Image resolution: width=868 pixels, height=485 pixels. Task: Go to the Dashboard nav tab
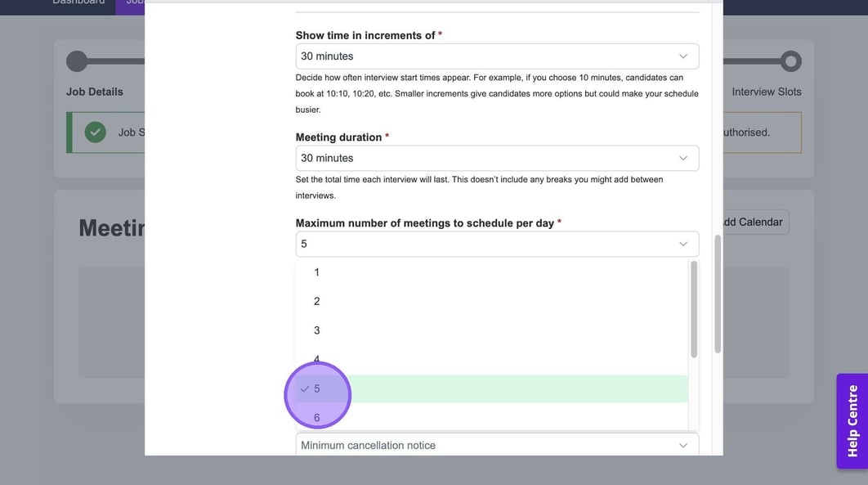click(78, 2)
